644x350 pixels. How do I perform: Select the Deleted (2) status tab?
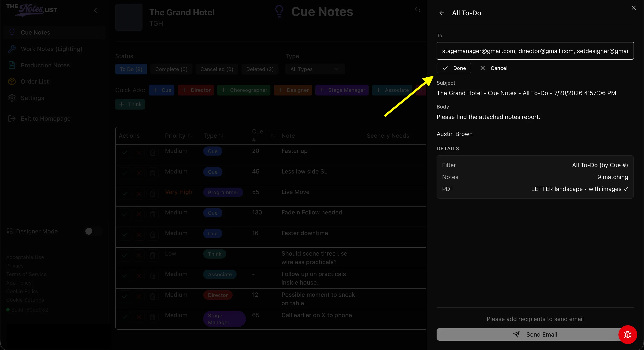(x=260, y=69)
